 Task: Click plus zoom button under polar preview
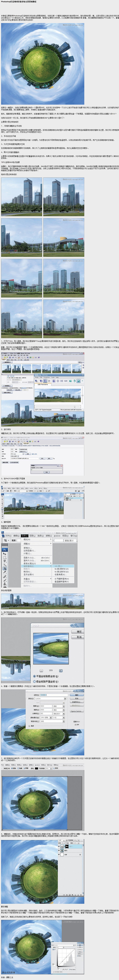61,670
